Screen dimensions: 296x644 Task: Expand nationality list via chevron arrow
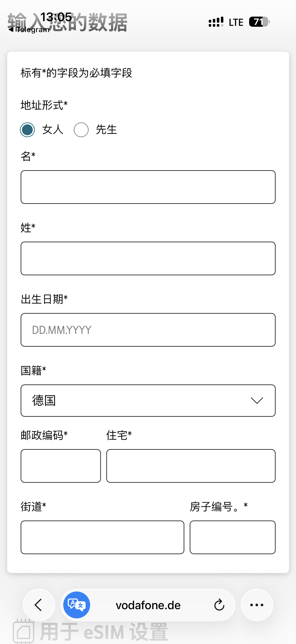[257, 401]
